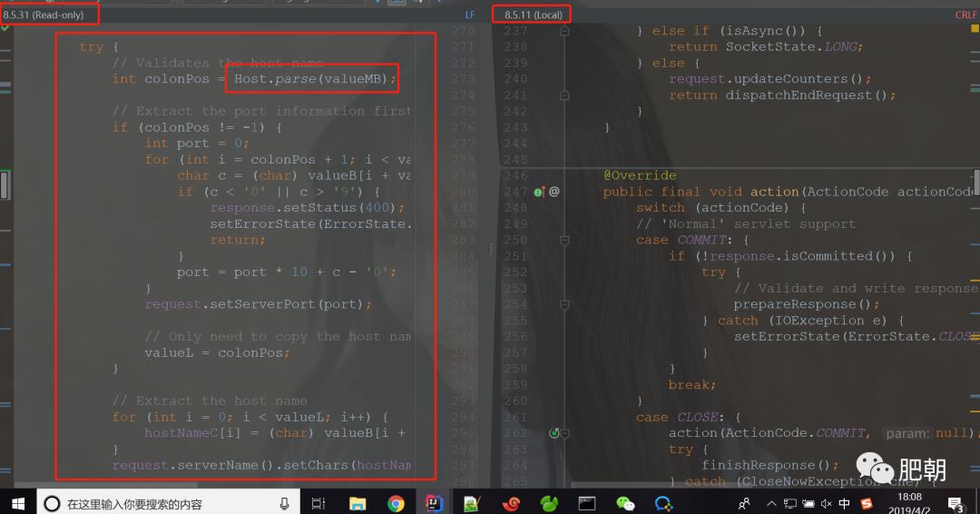Open the command prompt taskbar icon
The width and height of the screenshot is (980, 514).
click(x=587, y=504)
